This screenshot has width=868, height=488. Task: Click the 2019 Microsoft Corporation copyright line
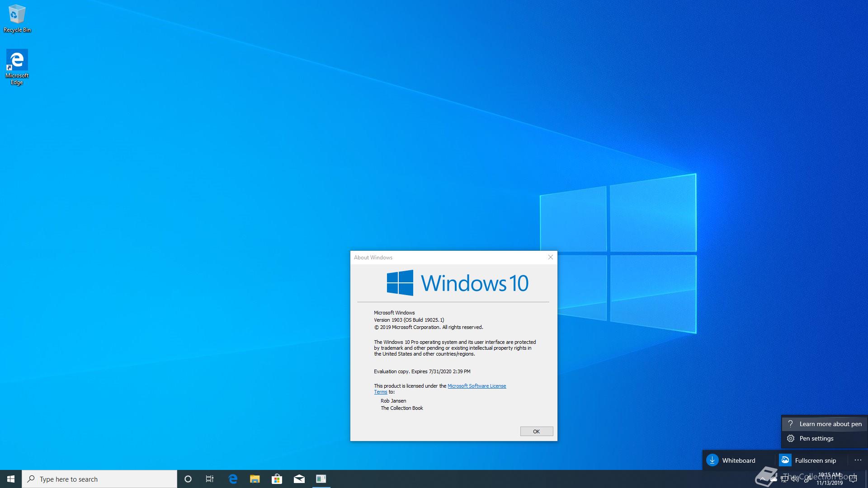click(x=429, y=327)
